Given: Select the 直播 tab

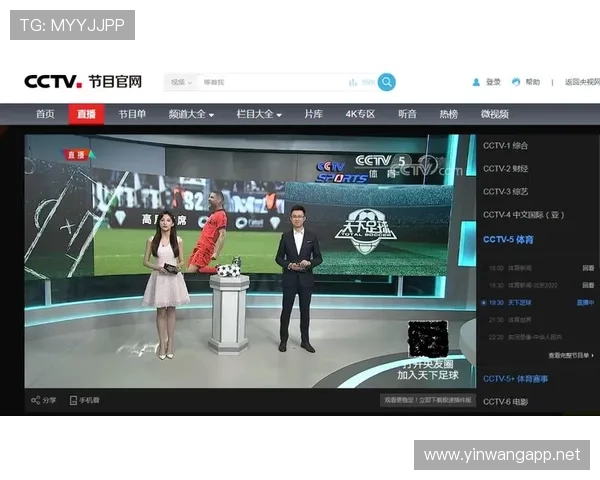Looking at the screenshot, I should [x=86, y=114].
